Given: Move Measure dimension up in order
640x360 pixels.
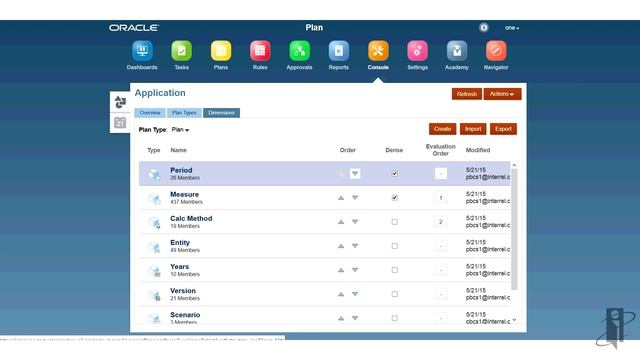Looking at the screenshot, I should click(x=341, y=198).
